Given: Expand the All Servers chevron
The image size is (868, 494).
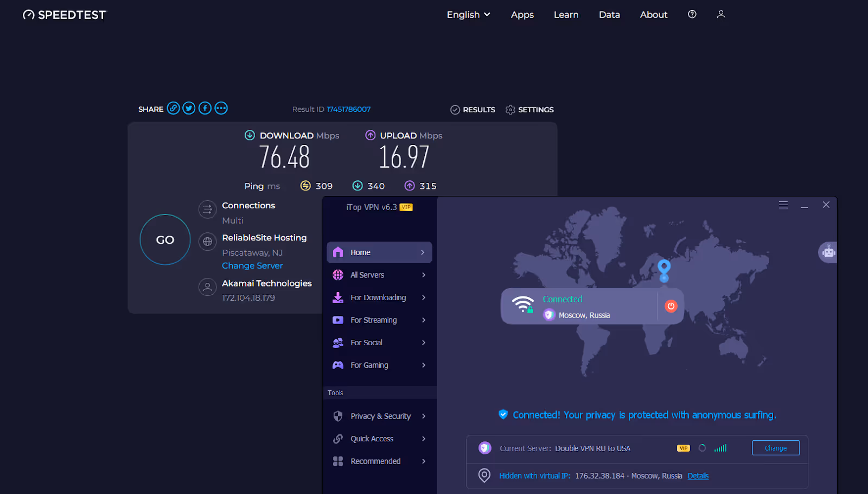Looking at the screenshot, I should pyautogui.click(x=423, y=275).
